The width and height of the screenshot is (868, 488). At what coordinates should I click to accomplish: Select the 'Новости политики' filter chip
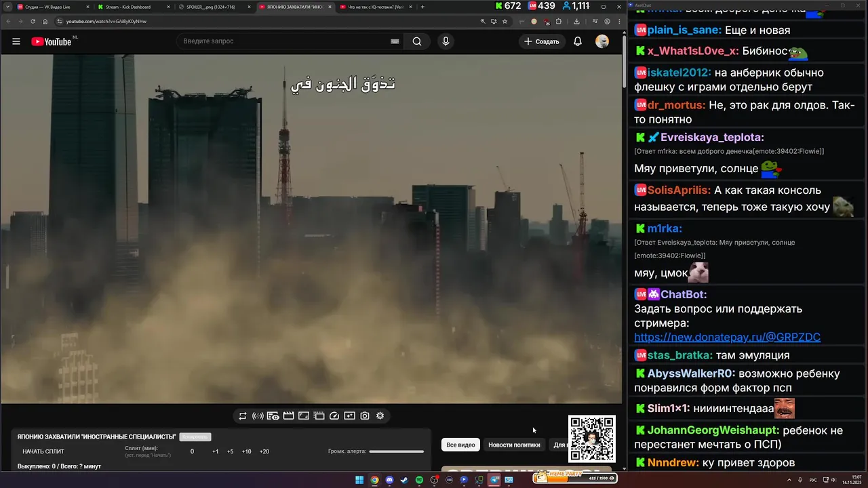[x=514, y=445]
